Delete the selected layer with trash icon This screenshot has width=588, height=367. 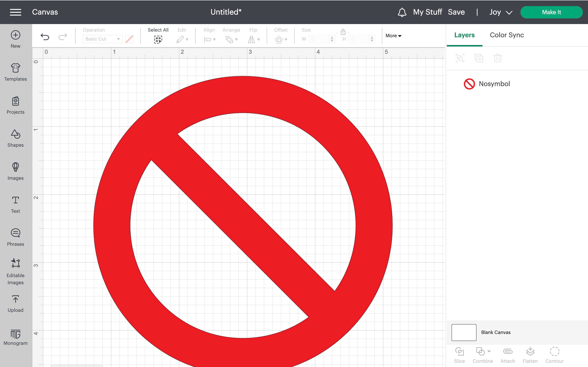click(x=498, y=58)
